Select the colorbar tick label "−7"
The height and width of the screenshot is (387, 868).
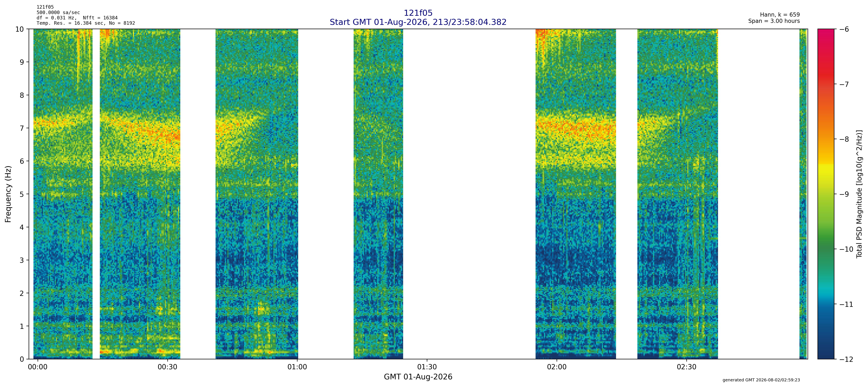(844, 84)
